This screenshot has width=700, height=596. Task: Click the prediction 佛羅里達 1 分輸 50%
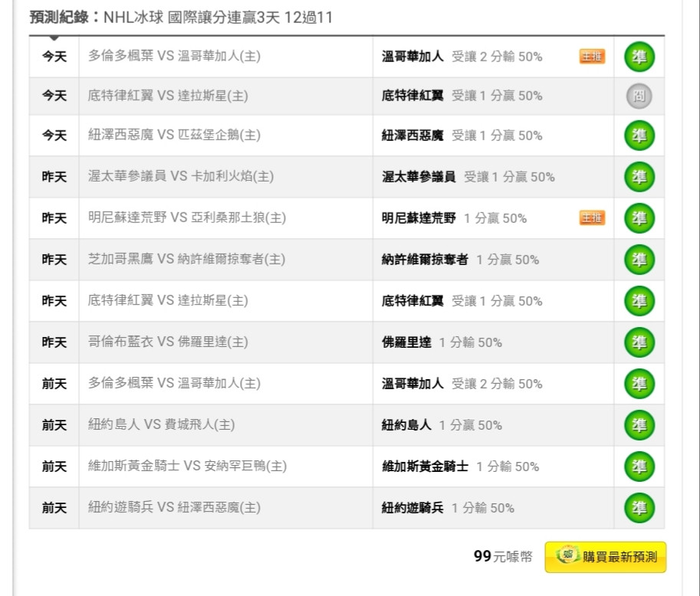point(442,342)
